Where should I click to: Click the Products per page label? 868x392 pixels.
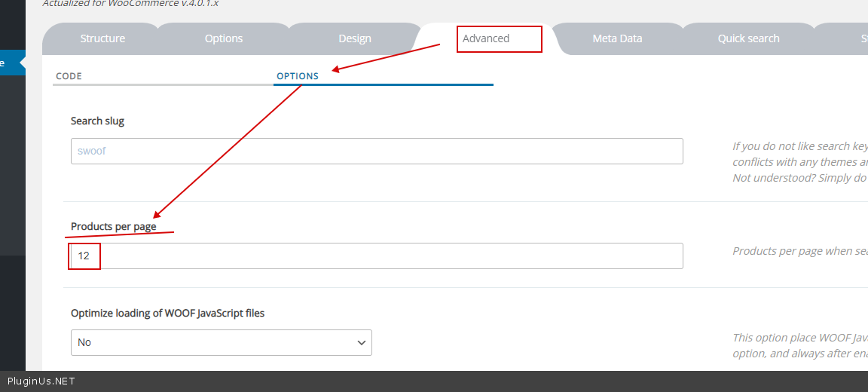(x=113, y=226)
